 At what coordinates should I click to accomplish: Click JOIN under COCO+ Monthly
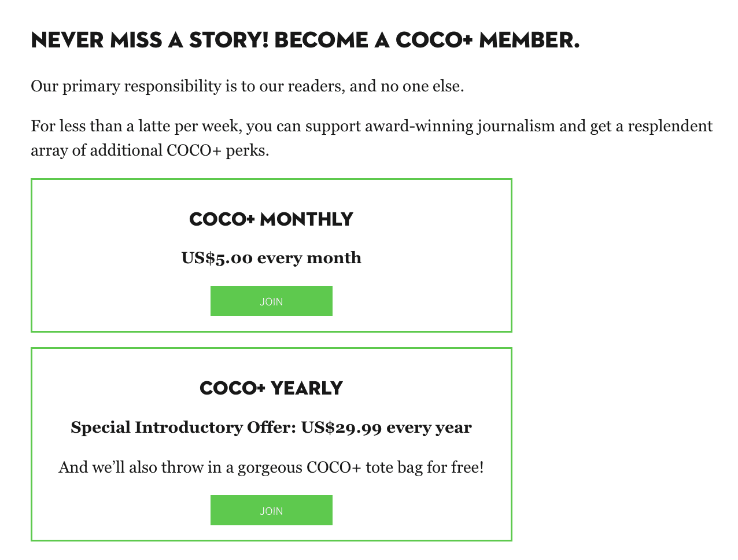coord(271,301)
